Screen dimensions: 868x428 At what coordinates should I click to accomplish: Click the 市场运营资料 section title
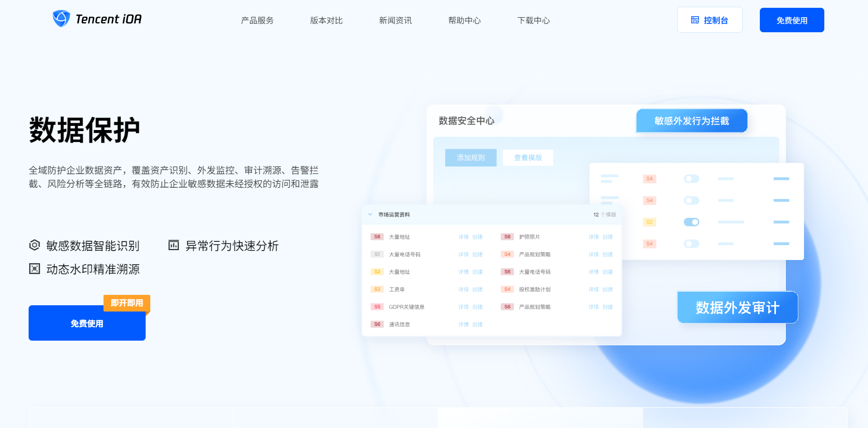[x=394, y=215]
